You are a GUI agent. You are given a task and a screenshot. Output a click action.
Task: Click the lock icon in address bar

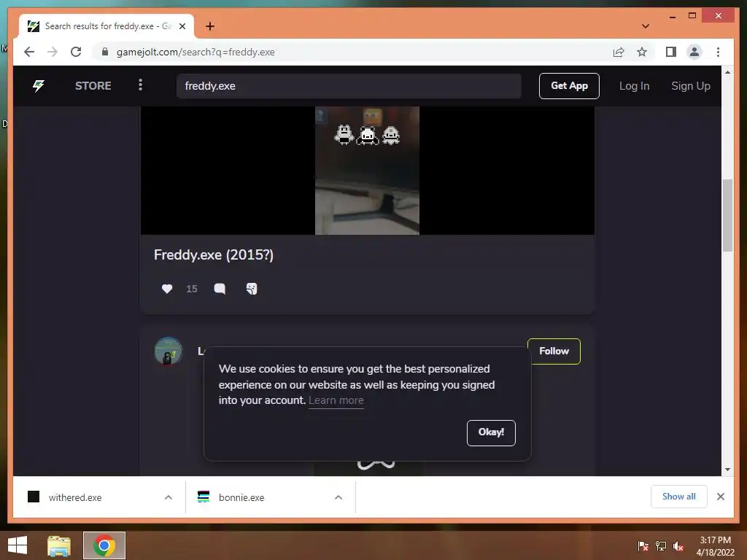105,52
